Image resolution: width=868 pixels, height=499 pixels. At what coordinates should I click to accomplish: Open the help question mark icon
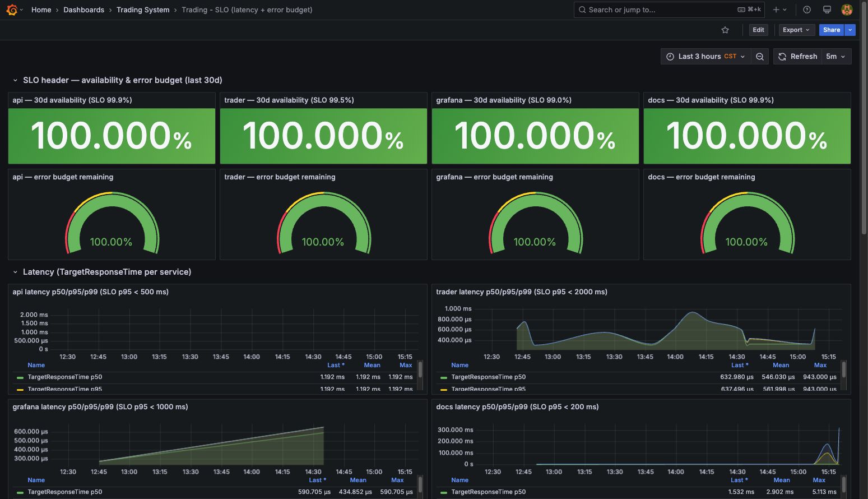tap(807, 10)
